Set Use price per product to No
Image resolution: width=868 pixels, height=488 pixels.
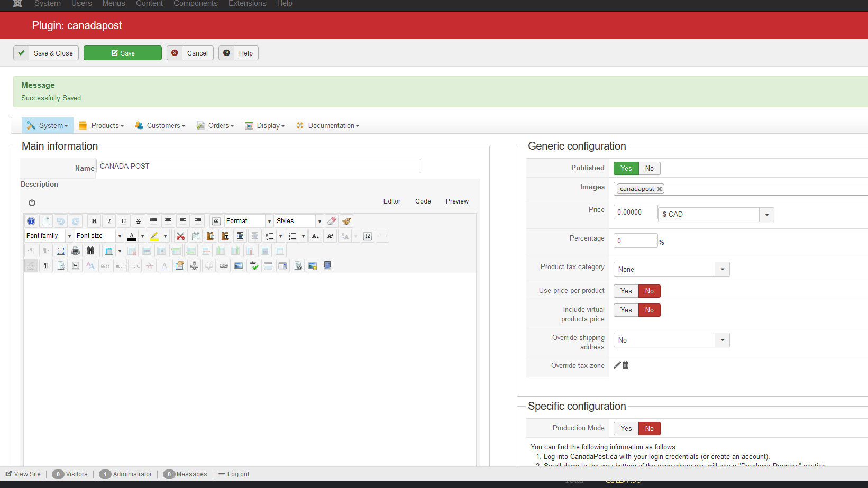tap(650, 291)
